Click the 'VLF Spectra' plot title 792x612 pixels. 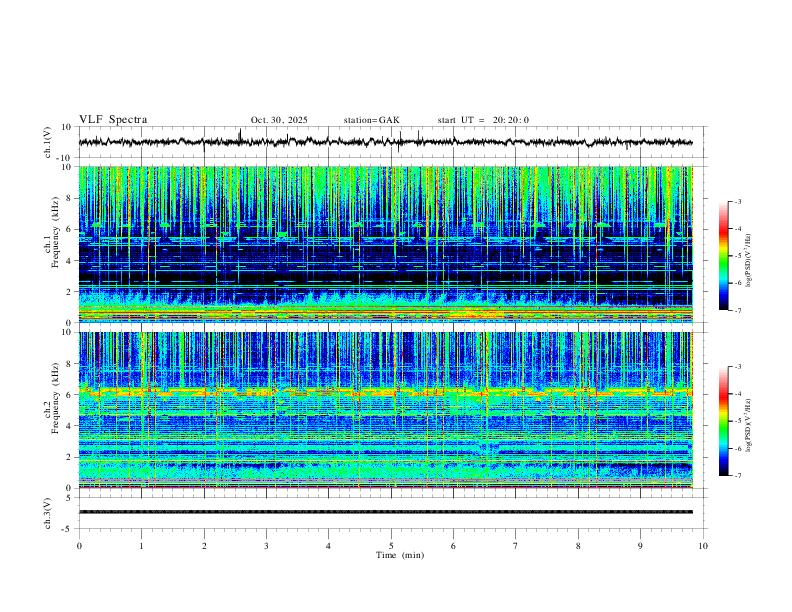pos(113,120)
